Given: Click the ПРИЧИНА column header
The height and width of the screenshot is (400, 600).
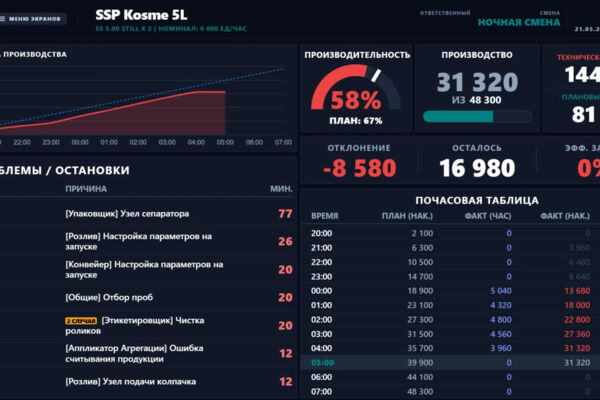Looking at the screenshot, I should tap(86, 189).
